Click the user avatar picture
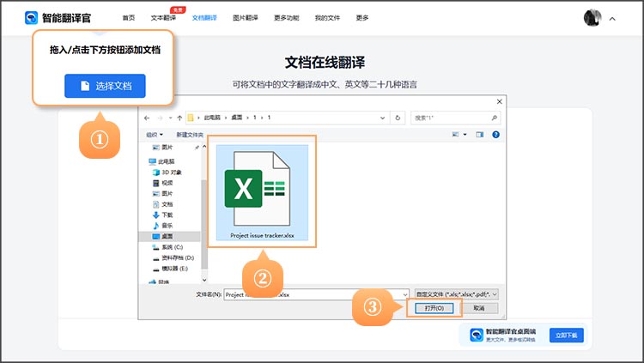 click(x=592, y=17)
